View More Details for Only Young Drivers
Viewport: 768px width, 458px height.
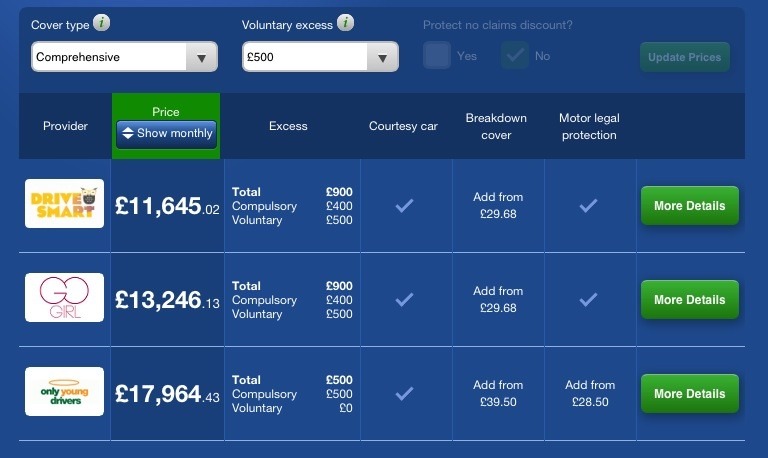[689, 394]
